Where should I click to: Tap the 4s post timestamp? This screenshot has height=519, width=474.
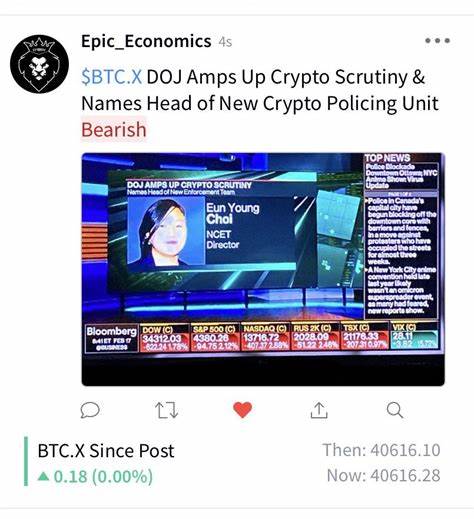pos(225,42)
